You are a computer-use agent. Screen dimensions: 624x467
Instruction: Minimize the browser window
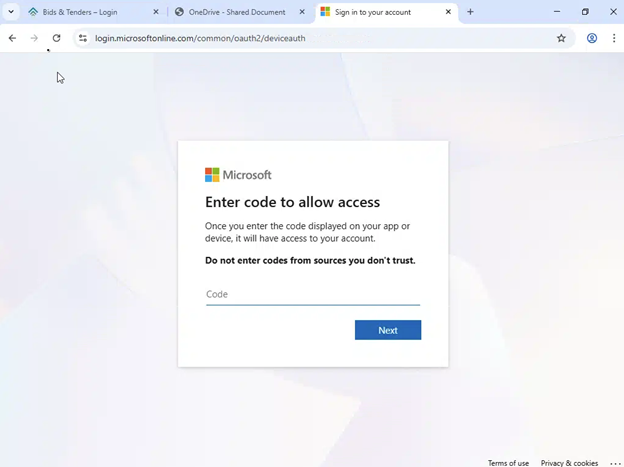[x=557, y=12]
